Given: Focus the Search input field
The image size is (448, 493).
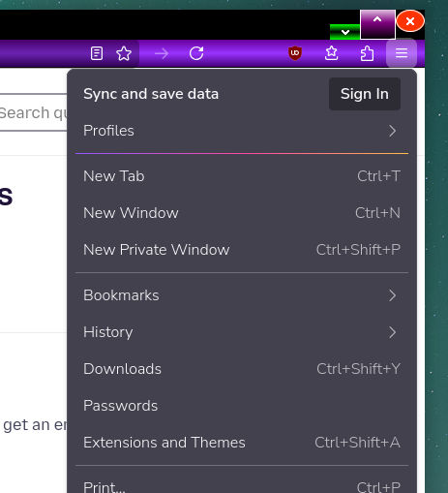Looking at the screenshot, I should click(x=33, y=112).
